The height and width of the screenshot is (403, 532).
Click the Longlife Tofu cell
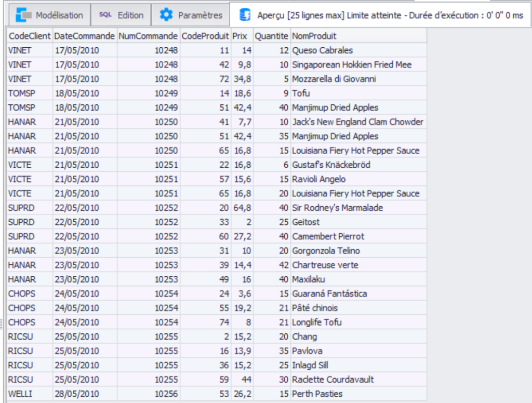[358, 322]
